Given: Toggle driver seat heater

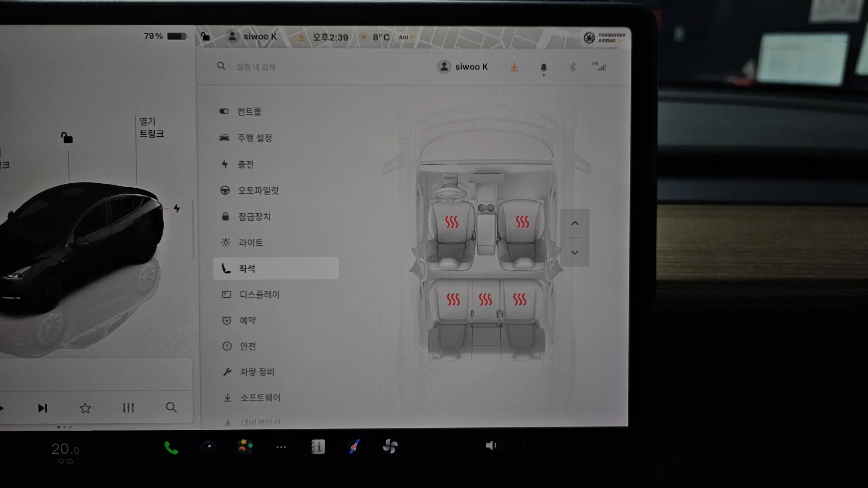Looking at the screenshot, I should pyautogui.click(x=452, y=222).
